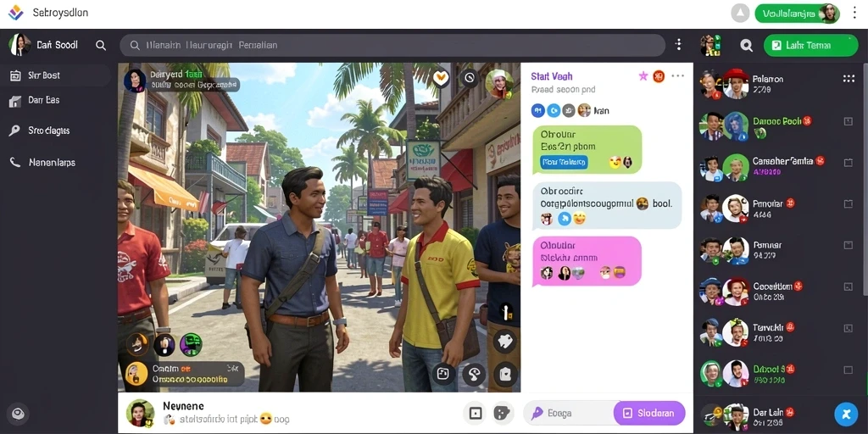Click the square icon in the bottom bar

point(475,413)
